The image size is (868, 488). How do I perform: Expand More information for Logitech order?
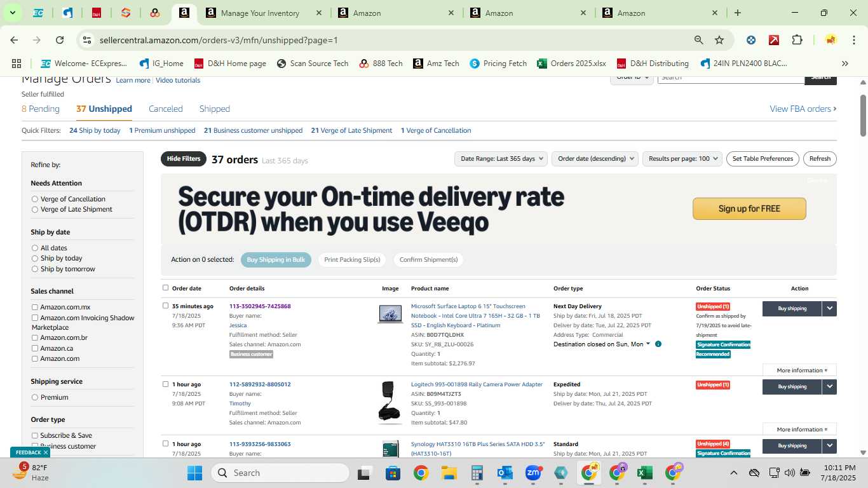799,430
